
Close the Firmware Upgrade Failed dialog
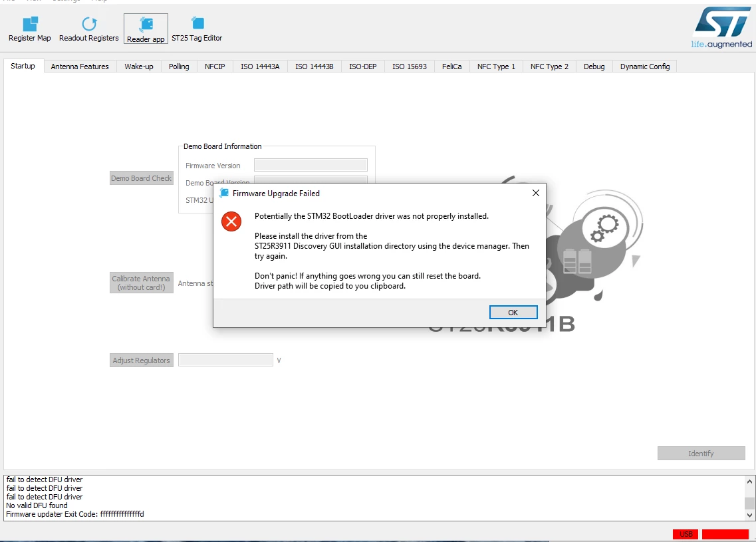coord(535,193)
